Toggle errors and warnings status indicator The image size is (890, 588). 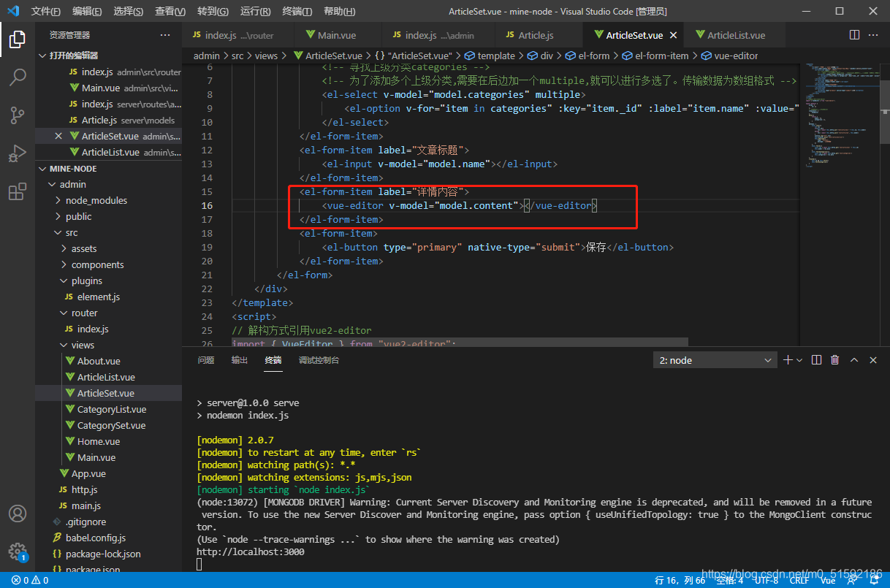pyautogui.click(x=30, y=581)
